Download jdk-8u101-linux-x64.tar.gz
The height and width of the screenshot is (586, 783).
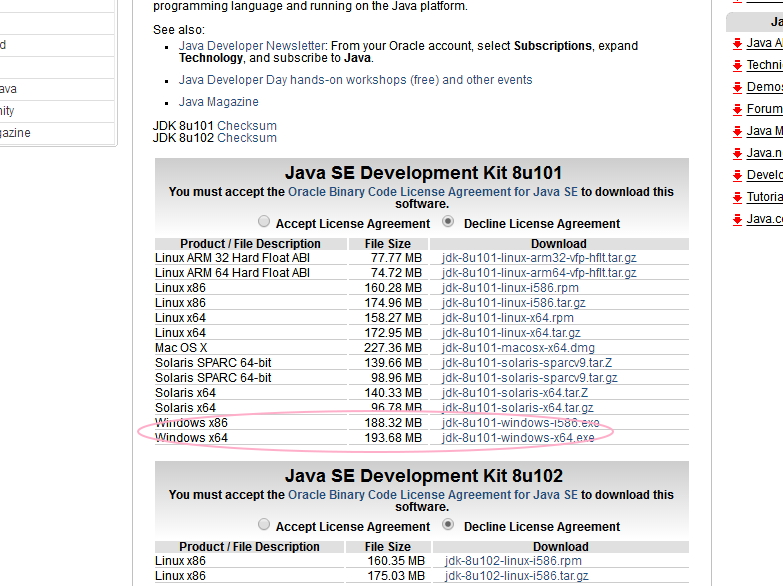pos(511,333)
